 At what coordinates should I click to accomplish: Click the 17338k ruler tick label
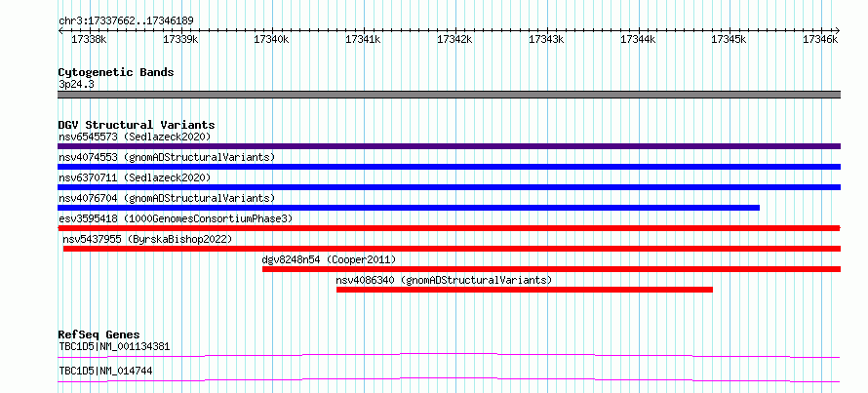pos(89,39)
